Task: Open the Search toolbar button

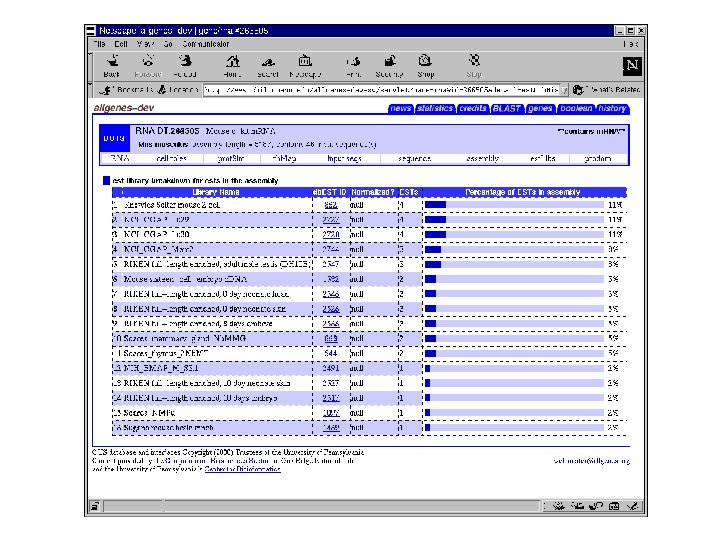Action: pyautogui.click(x=268, y=66)
